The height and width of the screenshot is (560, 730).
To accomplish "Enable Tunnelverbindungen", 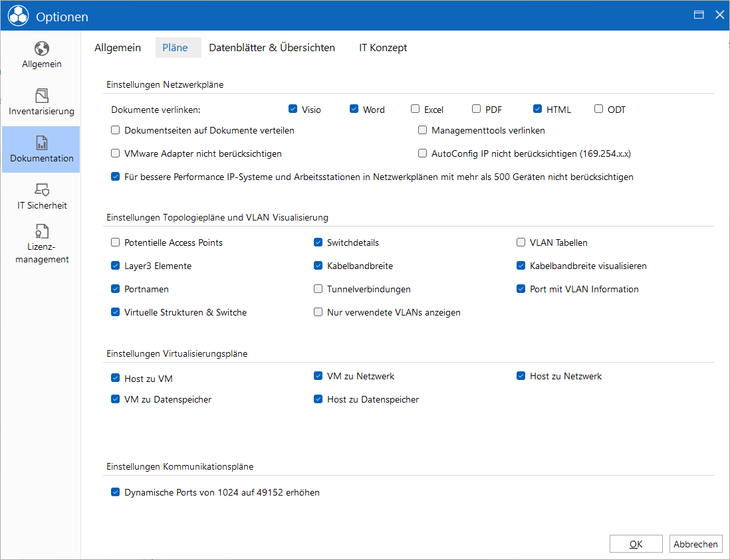I will [318, 289].
